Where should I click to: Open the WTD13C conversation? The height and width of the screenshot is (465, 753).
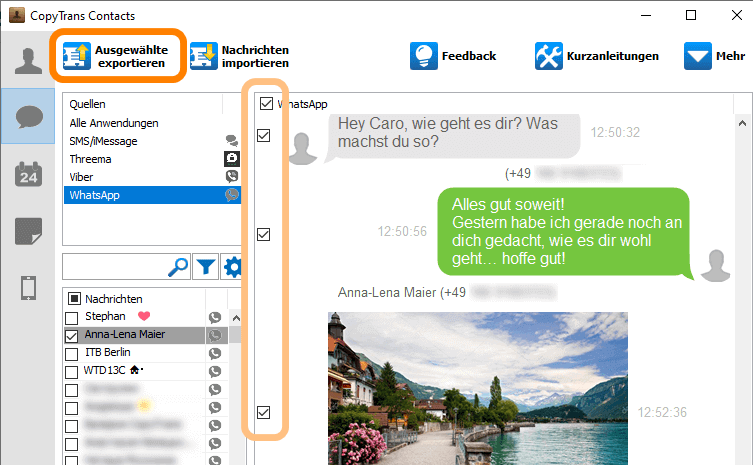click(104, 370)
